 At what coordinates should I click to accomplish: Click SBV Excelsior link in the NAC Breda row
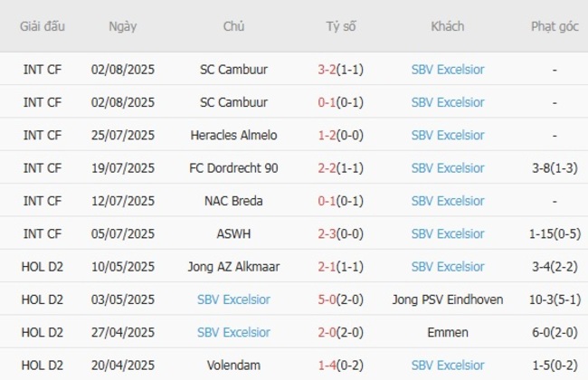pyautogui.click(x=448, y=201)
